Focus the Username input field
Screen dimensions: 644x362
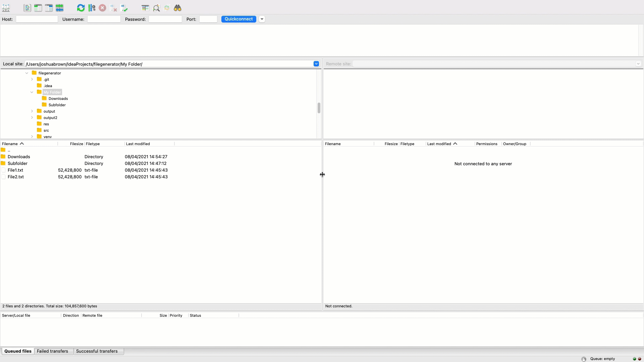104,19
